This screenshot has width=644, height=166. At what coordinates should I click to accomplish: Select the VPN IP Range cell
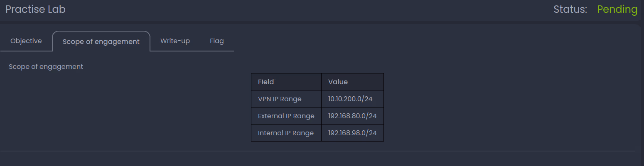(280, 99)
